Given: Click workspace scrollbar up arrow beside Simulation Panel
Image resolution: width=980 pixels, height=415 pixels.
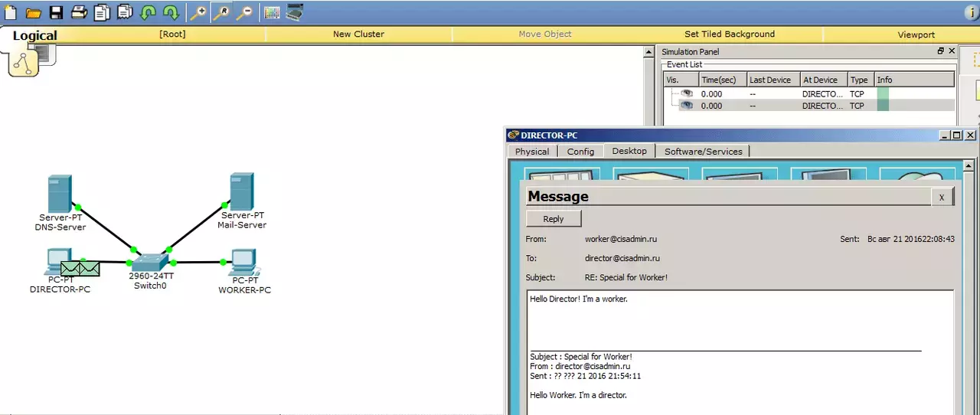Looking at the screenshot, I should click(649, 52).
